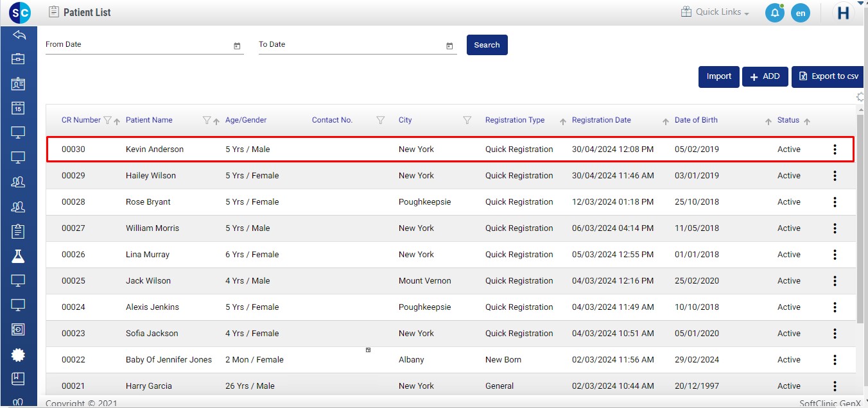Open the To Date calendar picker
868x408 pixels.
pos(449,46)
